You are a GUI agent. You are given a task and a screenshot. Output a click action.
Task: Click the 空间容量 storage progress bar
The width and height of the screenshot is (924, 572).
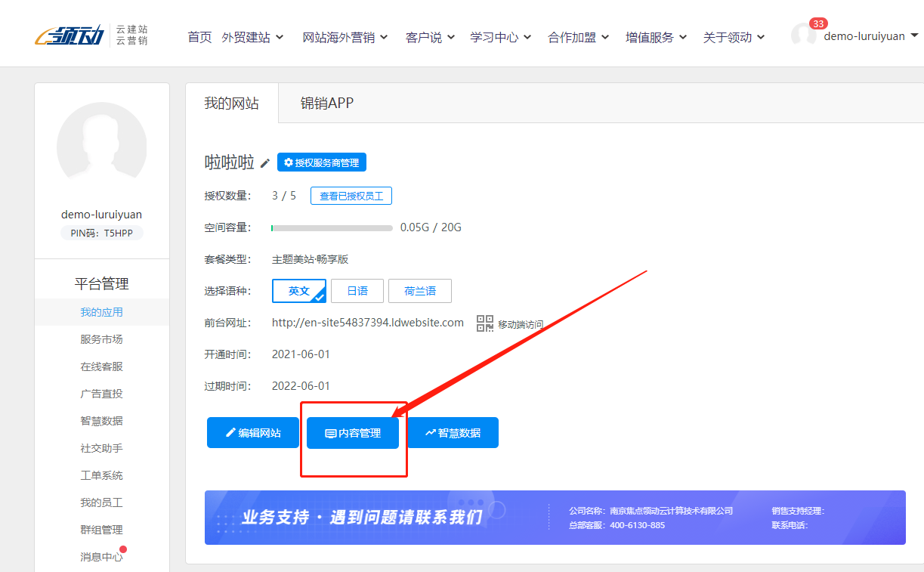(332, 227)
